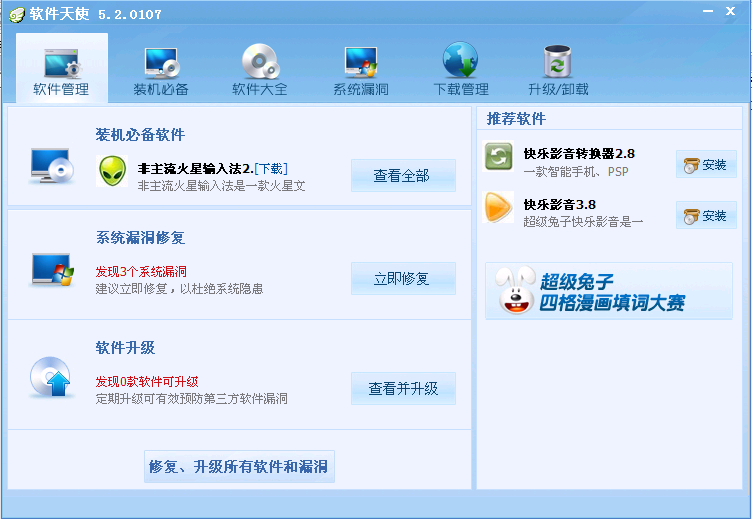
Task: Minimize the 软件天使 window
Action: coord(708,12)
